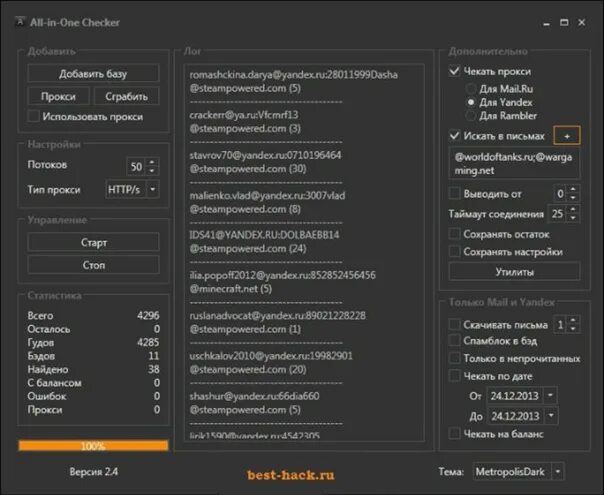The image size is (604, 495).
Task: Click the Гудов count 4285
Action: pyautogui.click(x=148, y=342)
